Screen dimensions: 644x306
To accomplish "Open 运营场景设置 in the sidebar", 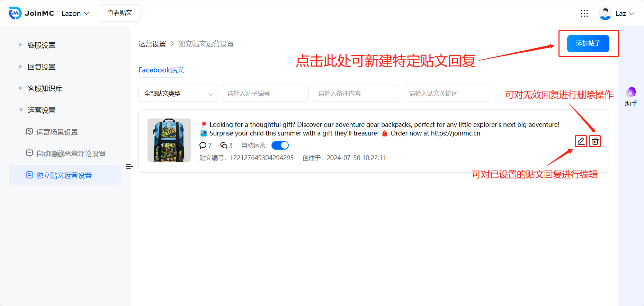I will click(57, 132).
